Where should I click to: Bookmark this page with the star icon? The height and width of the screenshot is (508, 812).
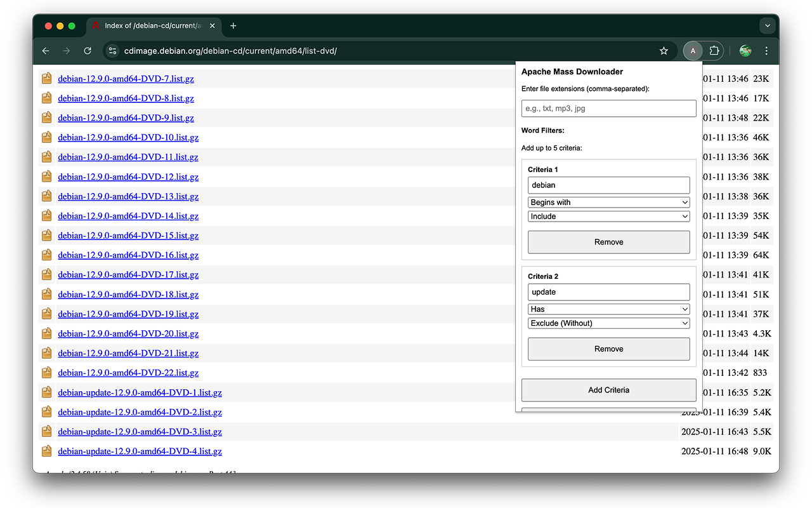663,51
